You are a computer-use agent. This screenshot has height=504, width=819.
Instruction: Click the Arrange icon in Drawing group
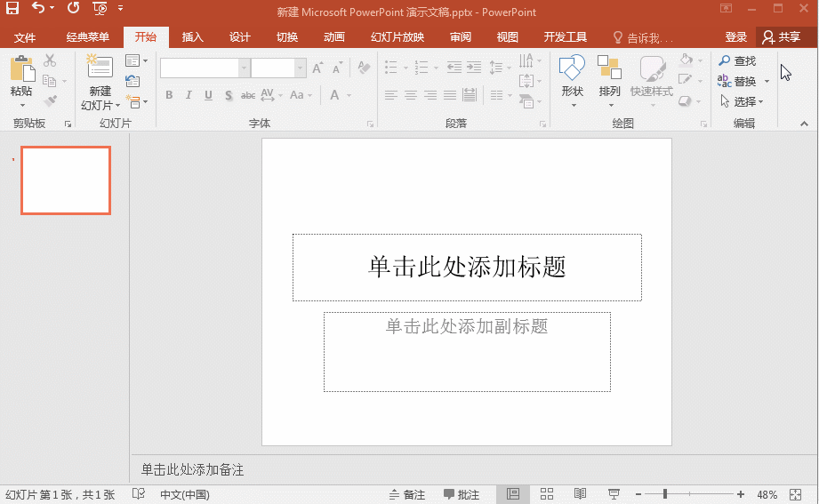click(609, 68)
